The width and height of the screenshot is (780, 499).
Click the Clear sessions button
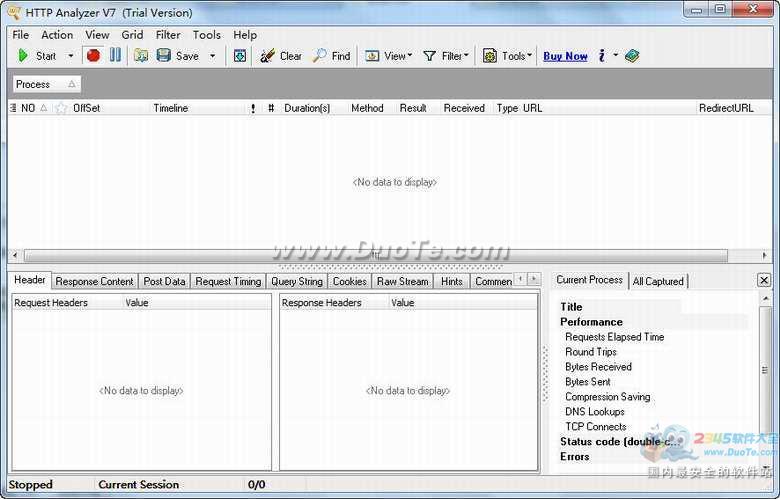281,56
